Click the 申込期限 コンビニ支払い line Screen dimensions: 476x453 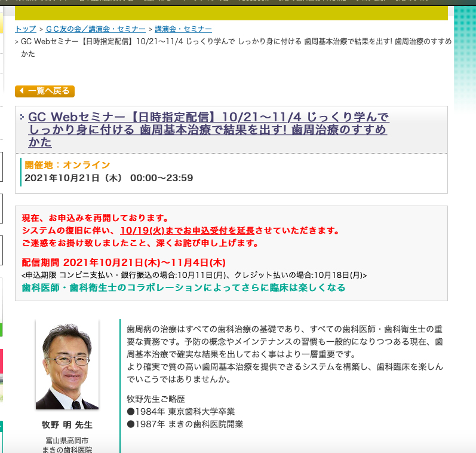click(x=194, y=276)
